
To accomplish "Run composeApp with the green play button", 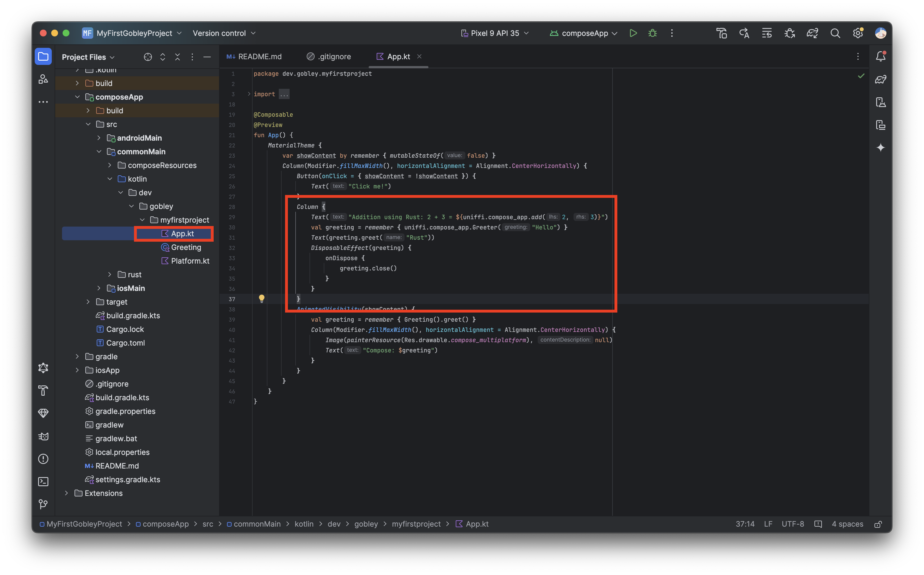I will (x=633, y=33).
